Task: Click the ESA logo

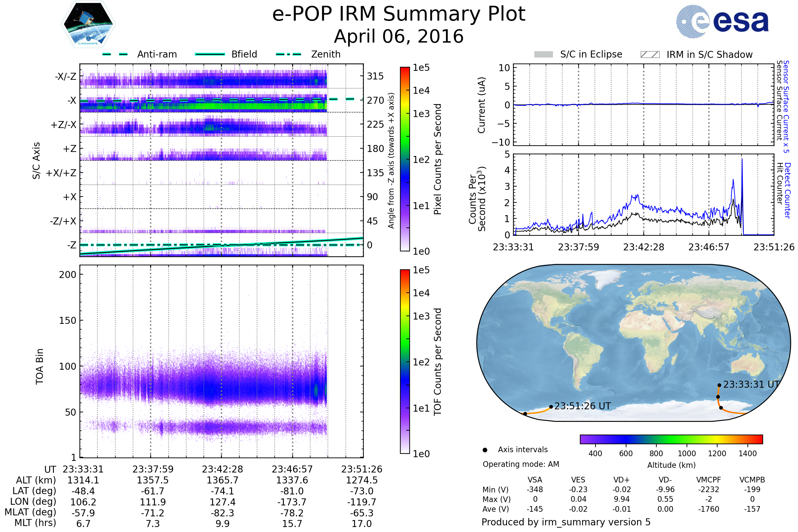Action: pyautogui.click(x=722, y=21)
